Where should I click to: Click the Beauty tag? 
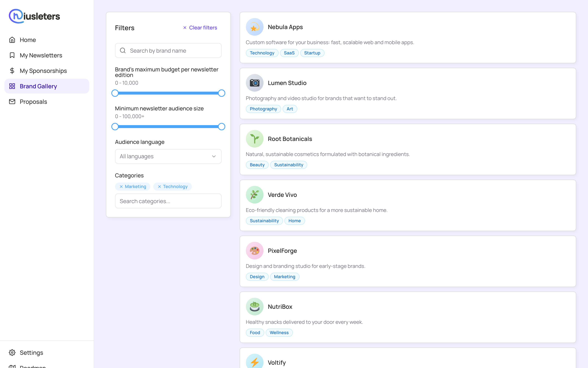coord(257,165)
